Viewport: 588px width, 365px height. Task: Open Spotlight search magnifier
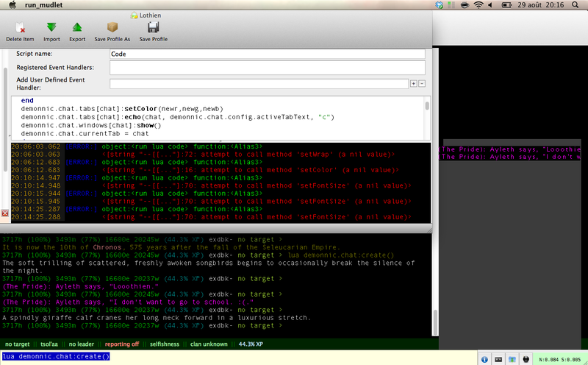pyautogui.click(x=576, y=5)
